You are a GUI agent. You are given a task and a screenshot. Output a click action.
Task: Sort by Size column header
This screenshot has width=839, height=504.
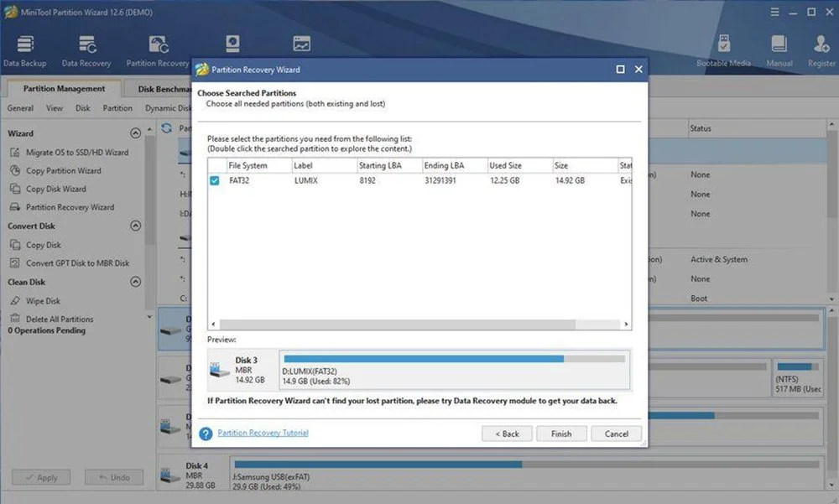(586, 165)
